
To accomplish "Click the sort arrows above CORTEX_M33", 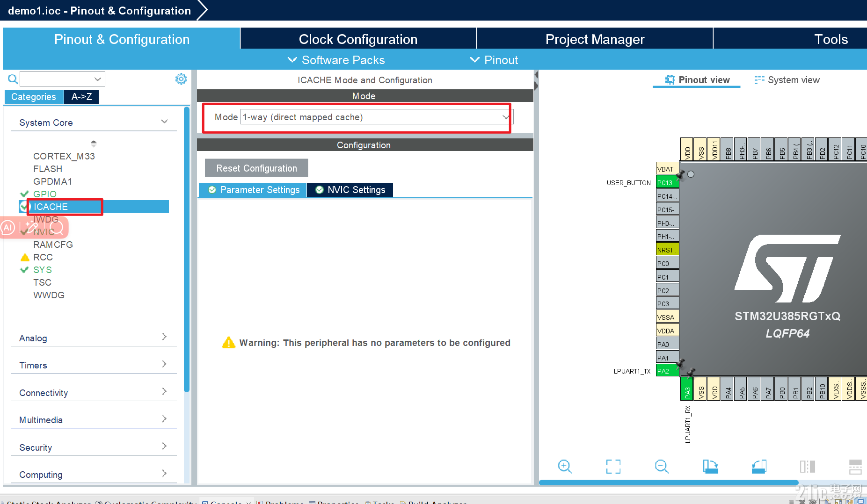I will click(94, 143).
